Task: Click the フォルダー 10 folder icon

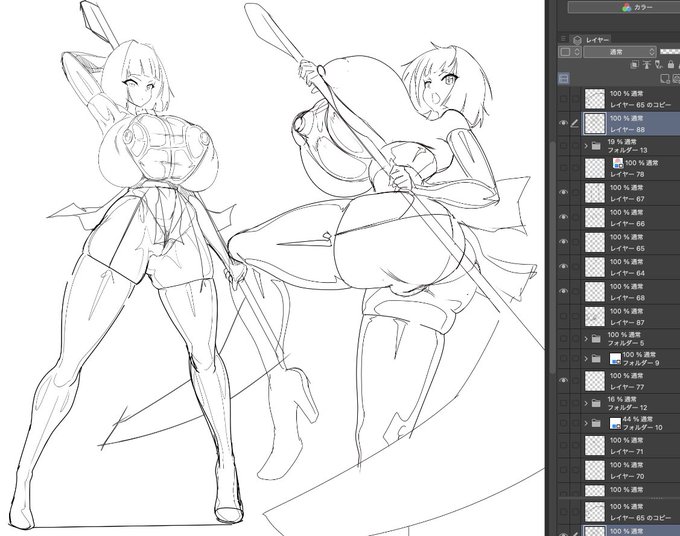Action: 596,423
